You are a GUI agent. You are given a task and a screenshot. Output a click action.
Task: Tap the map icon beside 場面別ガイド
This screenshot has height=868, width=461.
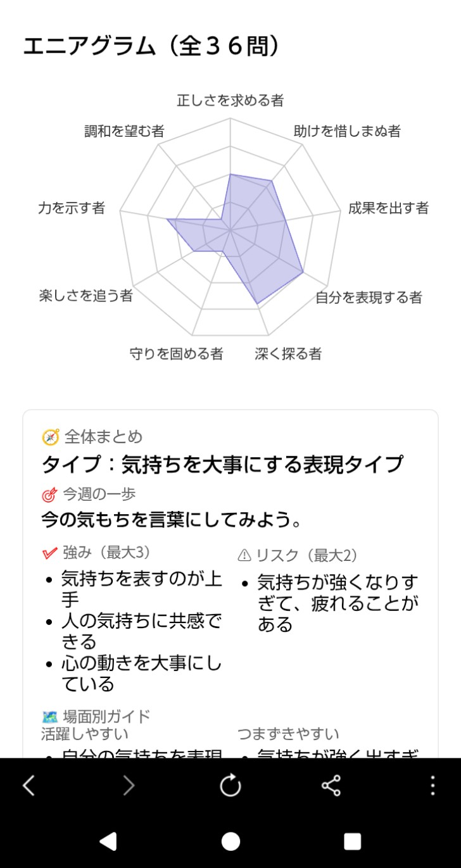[x=49, y=717]
